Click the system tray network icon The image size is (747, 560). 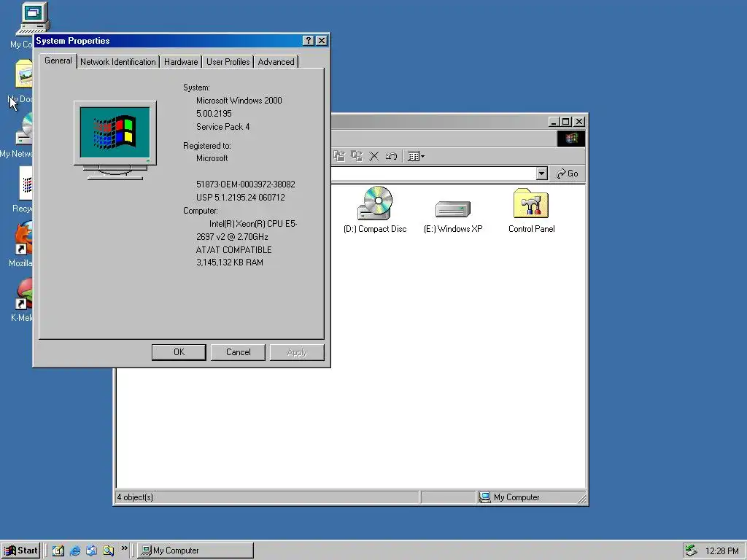691,551
